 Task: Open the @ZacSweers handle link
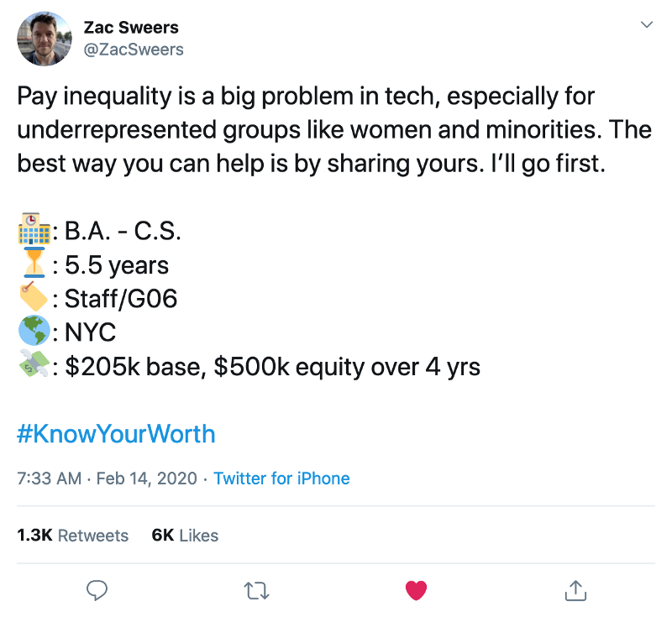(x=134, y=50)
